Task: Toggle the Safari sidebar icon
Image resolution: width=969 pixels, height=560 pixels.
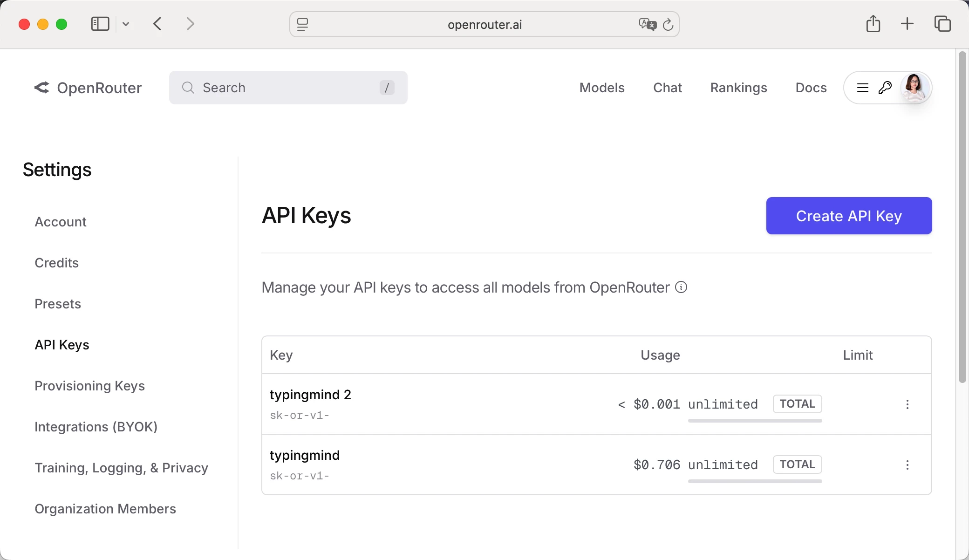Action: (100, 24)
